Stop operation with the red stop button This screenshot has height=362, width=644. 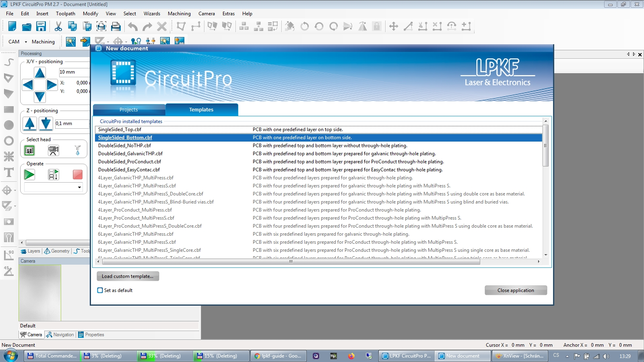78,175
